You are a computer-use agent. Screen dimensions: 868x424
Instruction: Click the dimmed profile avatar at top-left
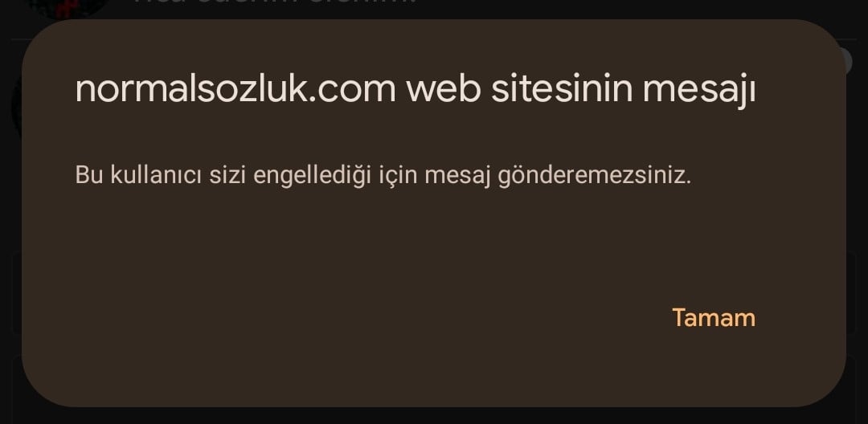pyautogui.click(x=69, y=8)
